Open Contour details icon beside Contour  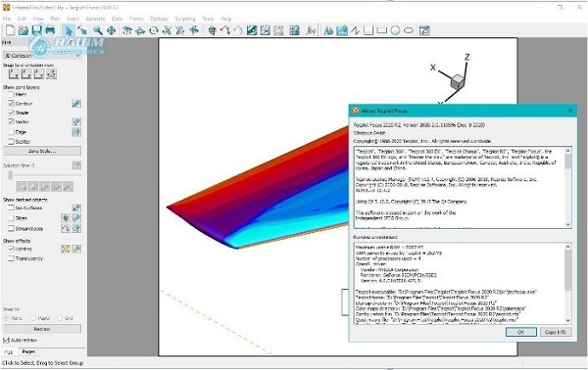pos(76,104)
